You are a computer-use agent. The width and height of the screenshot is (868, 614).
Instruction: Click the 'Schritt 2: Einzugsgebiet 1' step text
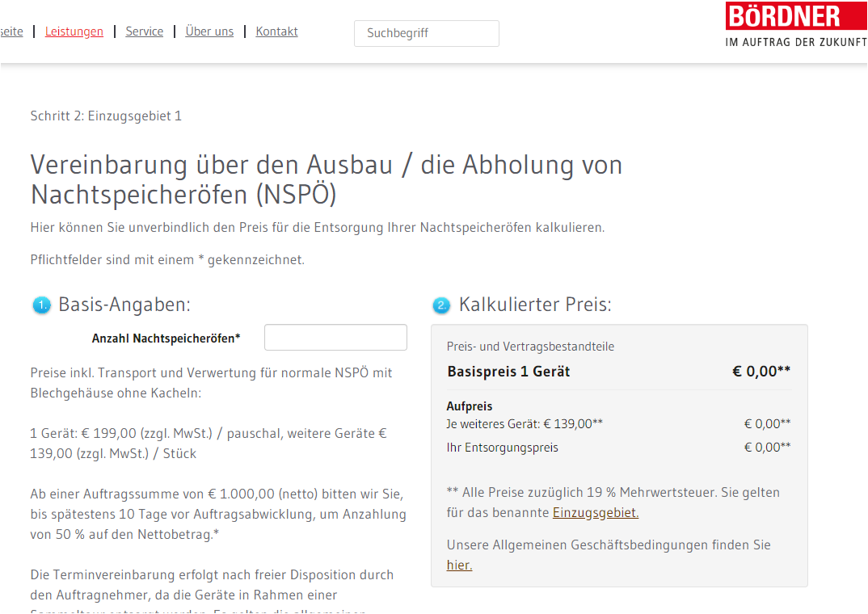[106, 116]
